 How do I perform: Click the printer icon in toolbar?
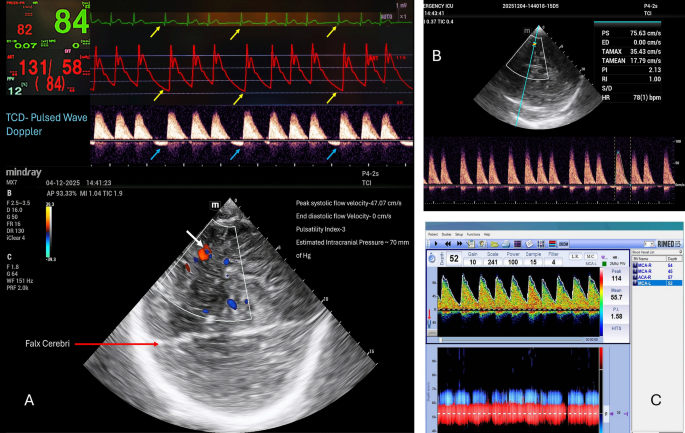pos(506,244)
